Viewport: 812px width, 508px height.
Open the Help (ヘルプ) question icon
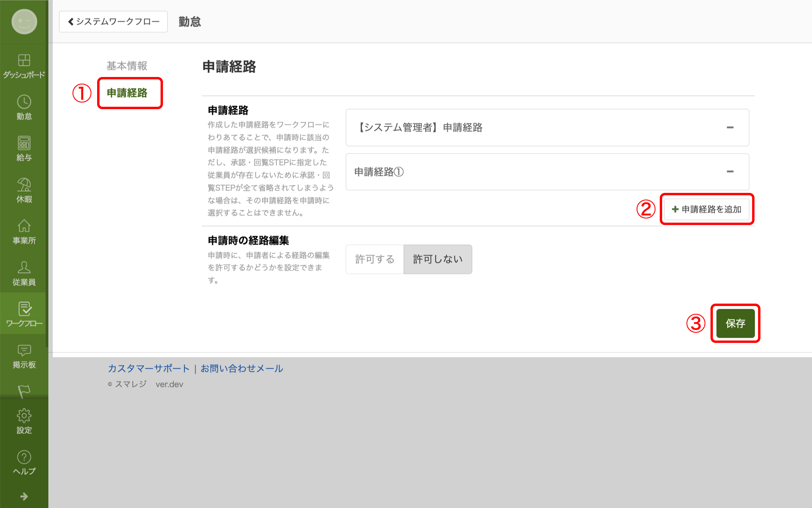click(x=24, y=462)
